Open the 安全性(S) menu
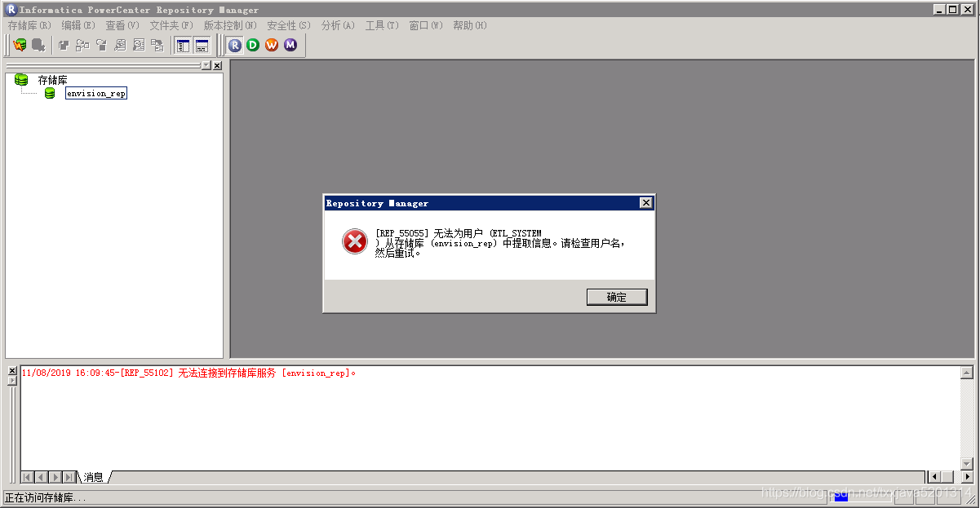The image size is (980, 508). (x=289, y=25)
